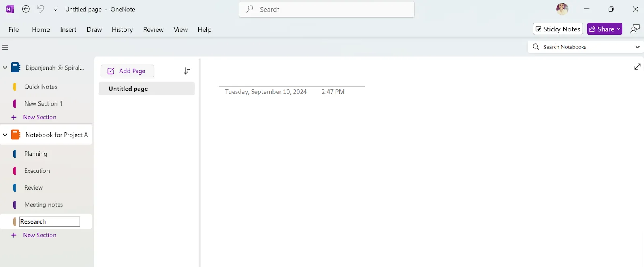The image size is (644, 267).
Task: Undo the last action in the title bar
Action: coord(40,9)
